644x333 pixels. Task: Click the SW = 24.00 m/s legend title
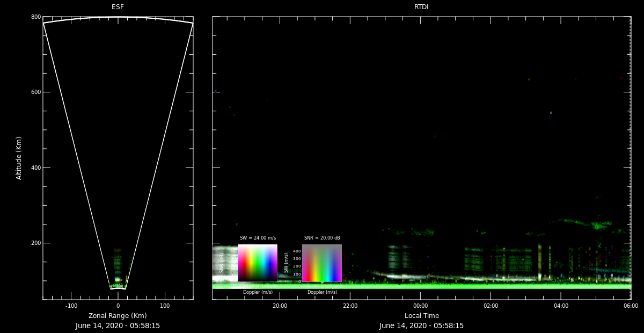258,238
